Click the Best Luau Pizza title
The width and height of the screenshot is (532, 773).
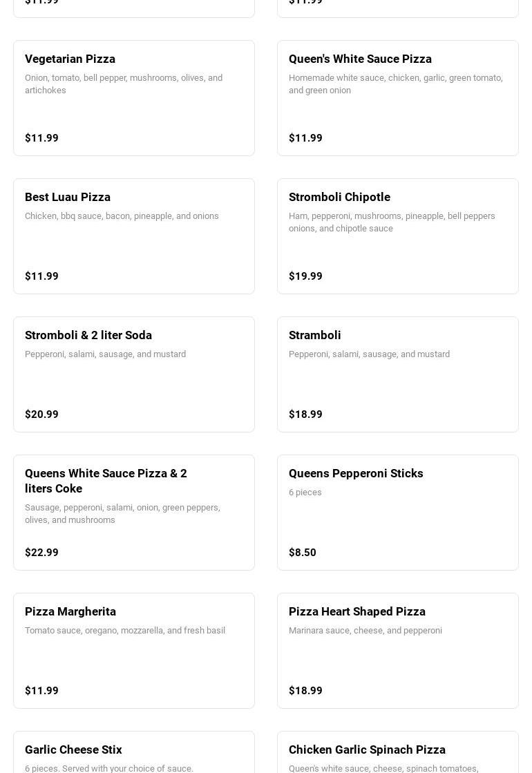tap(68, 197)
